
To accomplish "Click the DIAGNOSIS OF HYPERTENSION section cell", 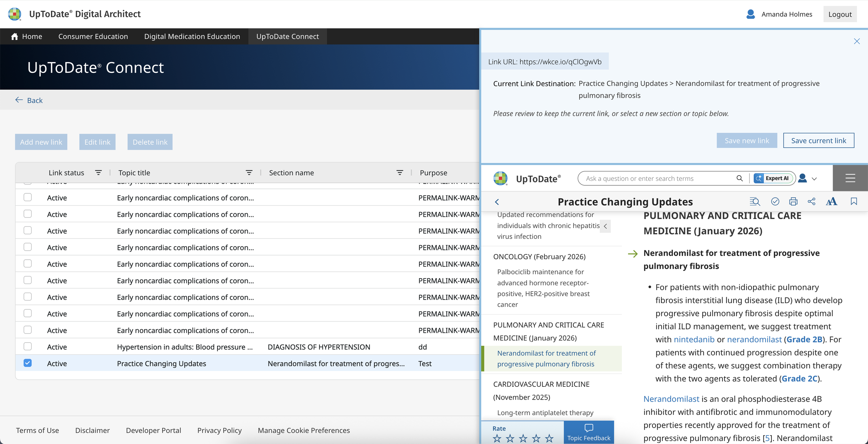I will point(319,347).
